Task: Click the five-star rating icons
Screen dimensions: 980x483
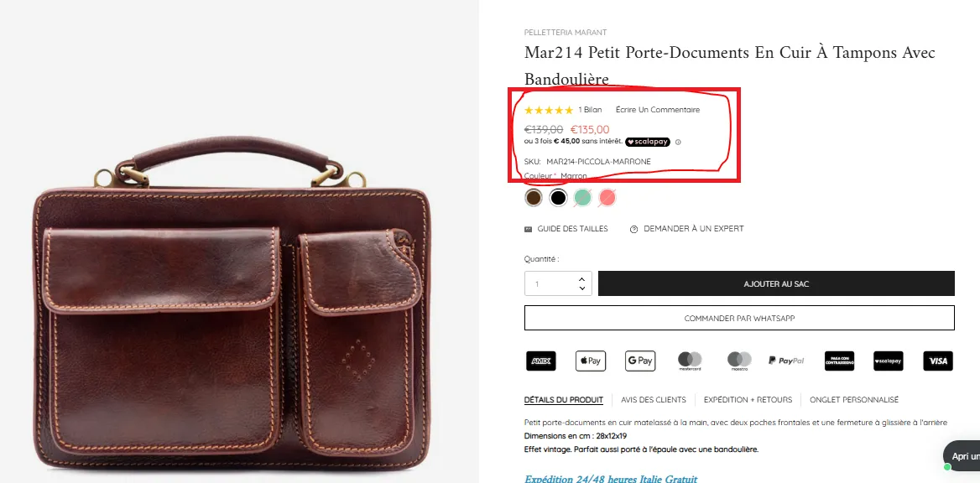Action: tap(549, 110)
